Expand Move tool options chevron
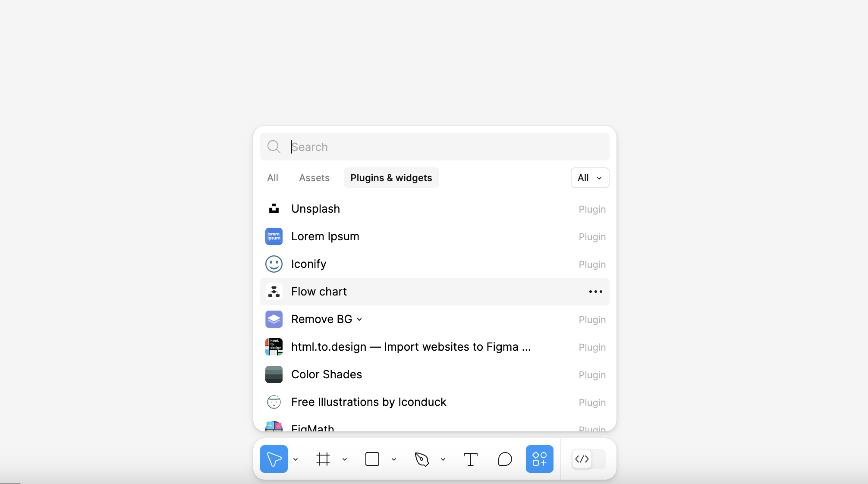The width and height of the screenshot is (868, 484). click(x=296, y=459)
